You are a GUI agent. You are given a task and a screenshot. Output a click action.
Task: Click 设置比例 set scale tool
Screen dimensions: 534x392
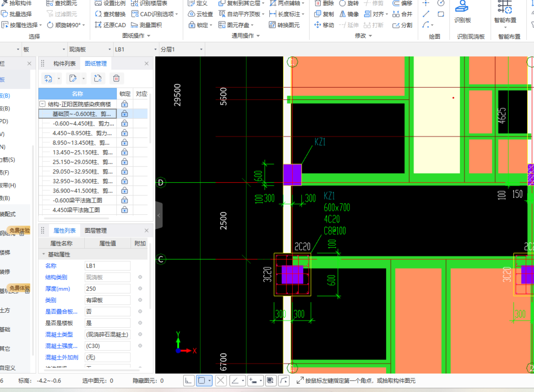110,3
